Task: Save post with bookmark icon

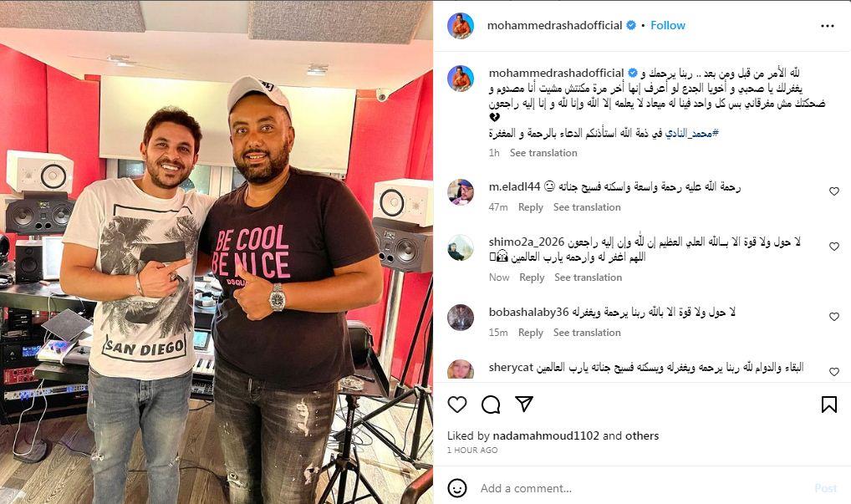Action: click(x=828, y=405)
